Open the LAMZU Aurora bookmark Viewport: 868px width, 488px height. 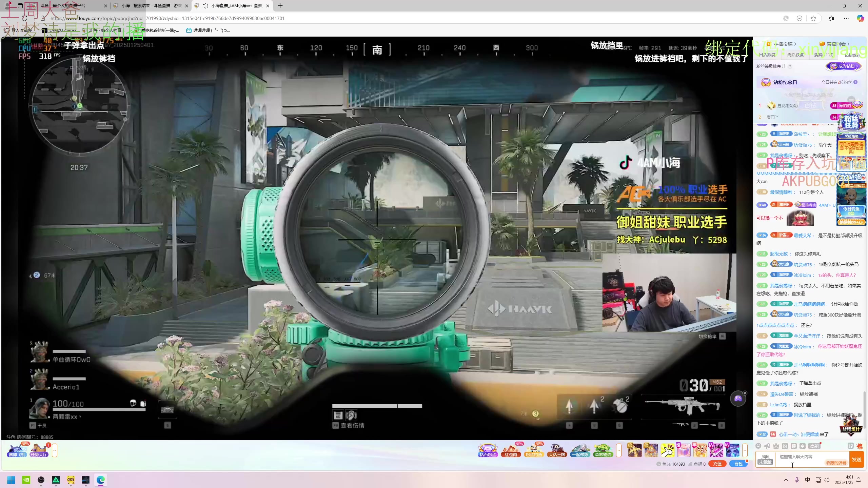60,30
